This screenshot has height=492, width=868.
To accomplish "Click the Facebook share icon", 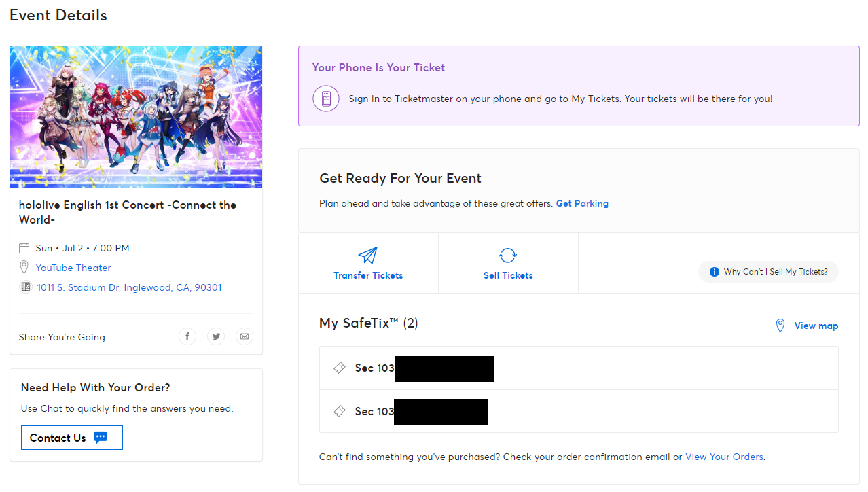I will point(187,336).
